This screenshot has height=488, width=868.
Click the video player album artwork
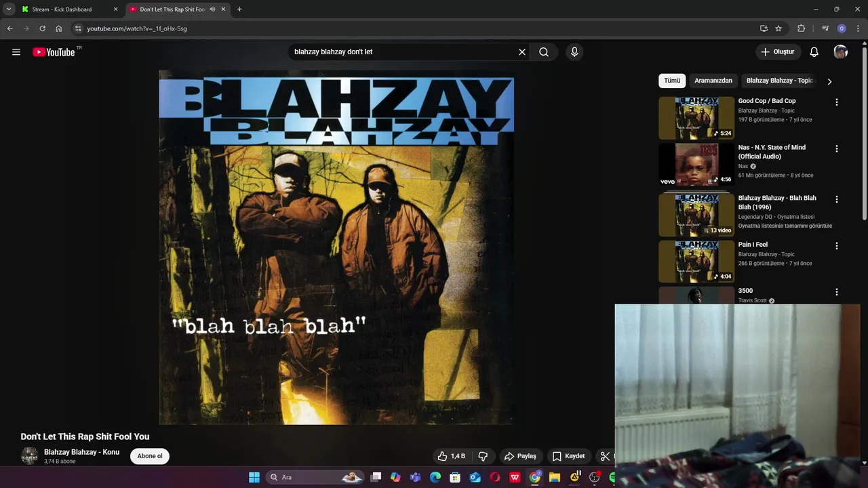(336, 247)
